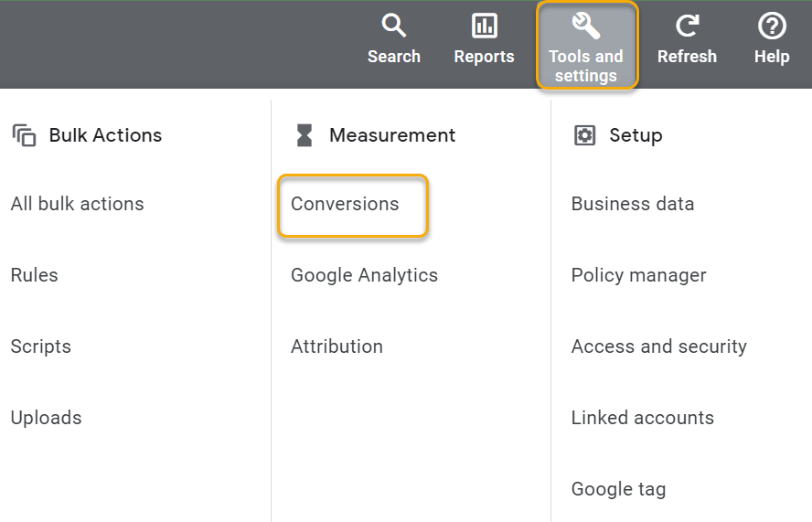Open All bulk actions

coord(78,204)
